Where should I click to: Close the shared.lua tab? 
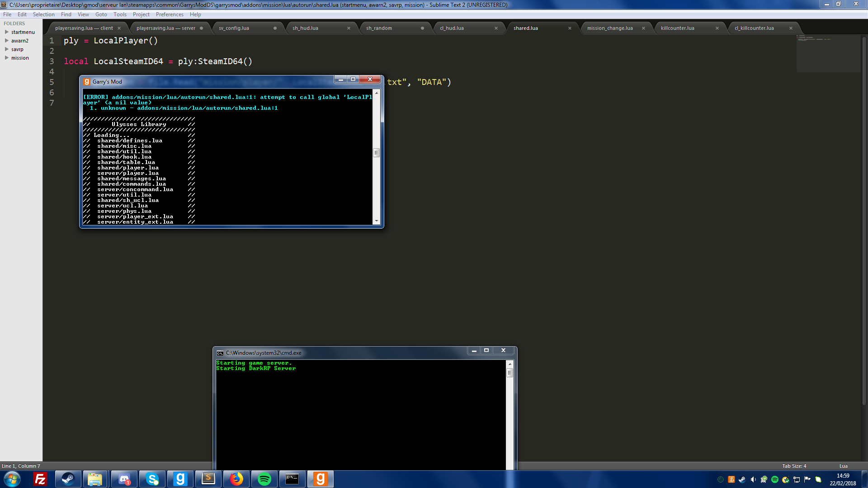coord(570,28)
